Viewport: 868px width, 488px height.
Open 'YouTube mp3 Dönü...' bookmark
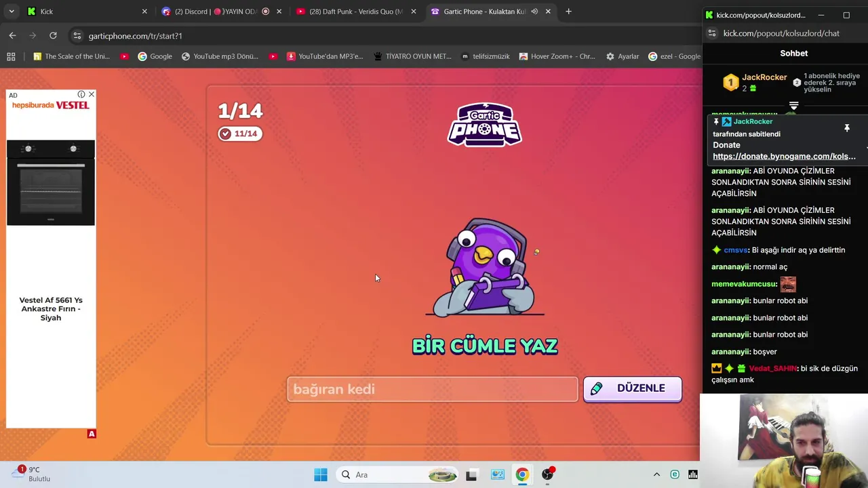(x=220, y=56)
